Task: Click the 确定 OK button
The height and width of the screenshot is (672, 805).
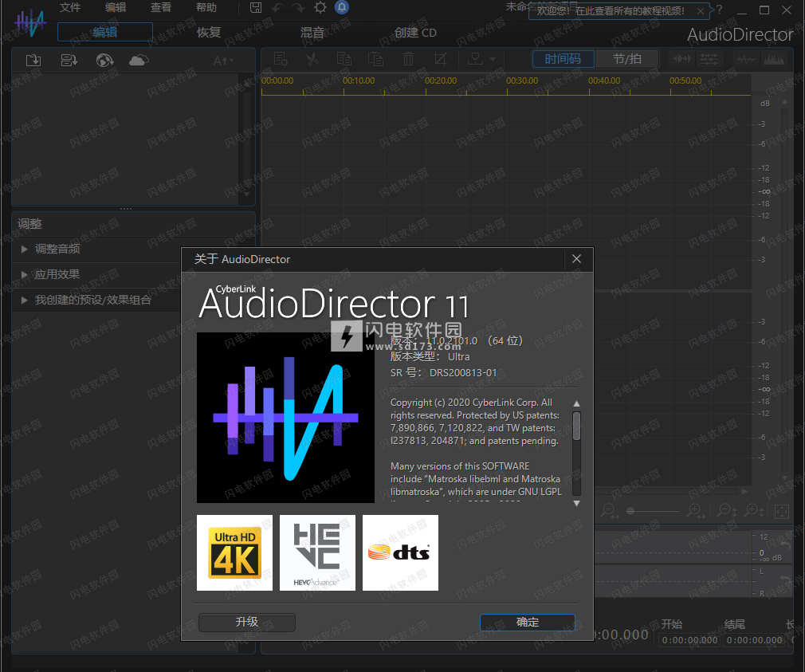Action: 528,623
